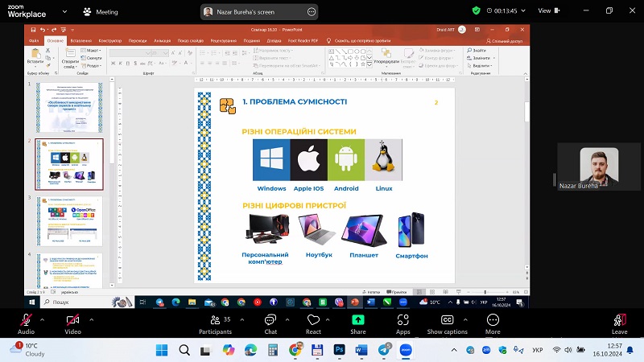Expand meeting timer dropdown 00:13:45
Screen dimensions: 644x362
coord(523,10)
